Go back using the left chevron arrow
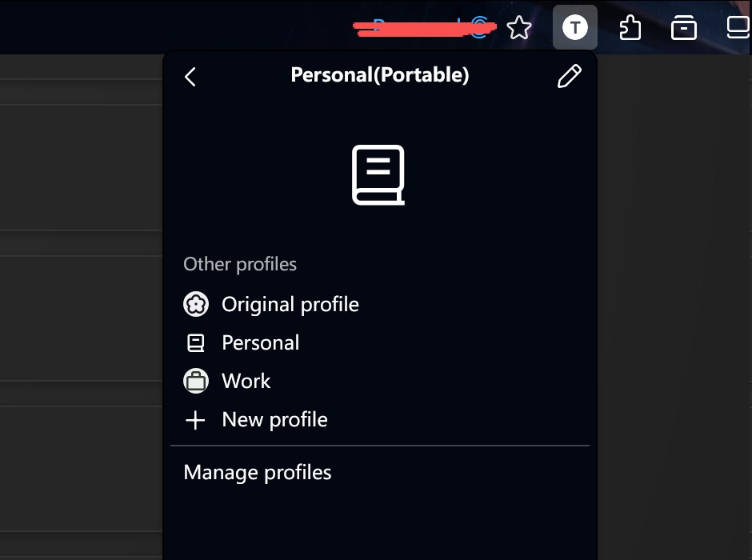Screen dimensions: 752x560 coord(190,77)
